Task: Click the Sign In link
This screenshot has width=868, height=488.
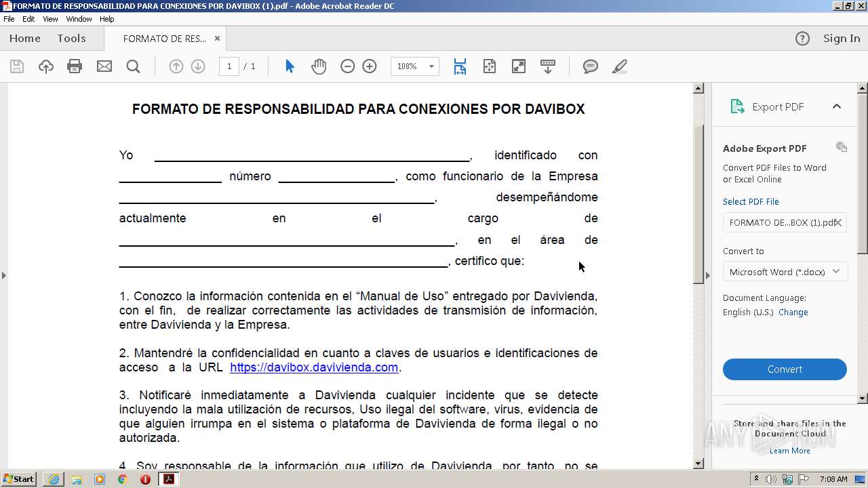Action: click(x=842, y=39)
